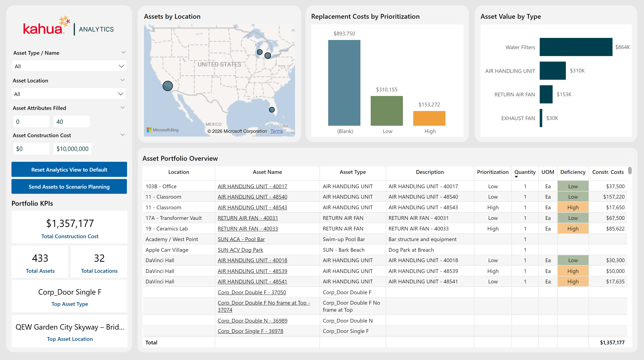Open the Asset Type / Name All dropdown
This screenshot has width=644, height=360.
tap(69, 66)
